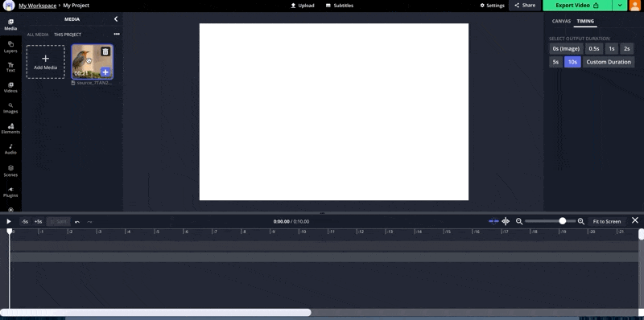Expand the Export Video dropdown arrow
This screenshot has height=320, width=644.
pyautogui.click(x=619, y=6)
